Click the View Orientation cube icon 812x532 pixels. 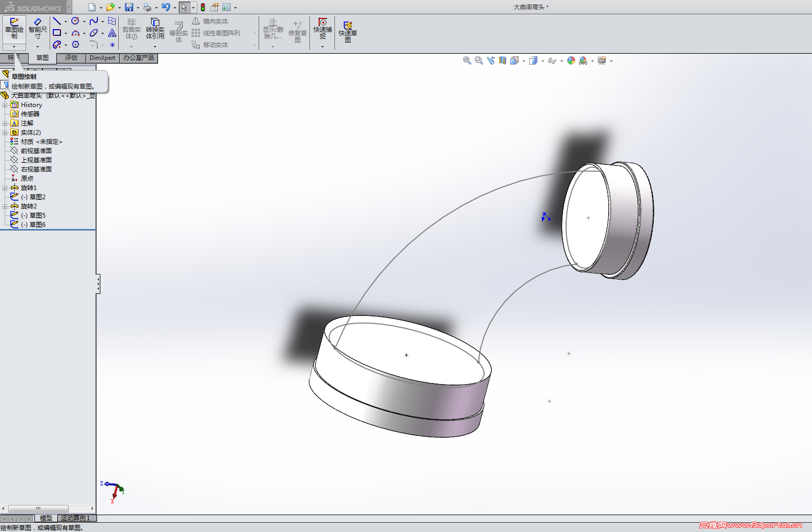[514, 60]
